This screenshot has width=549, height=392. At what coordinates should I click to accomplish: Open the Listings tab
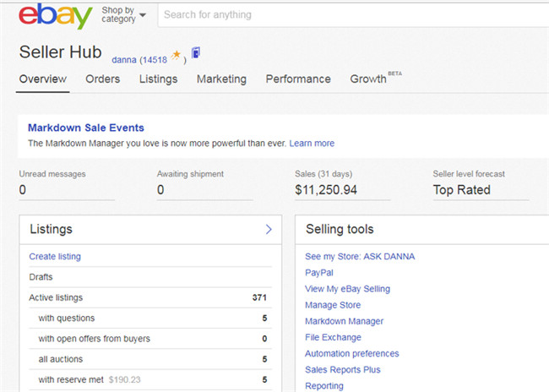pyautogui.click(x=158, y=79)
